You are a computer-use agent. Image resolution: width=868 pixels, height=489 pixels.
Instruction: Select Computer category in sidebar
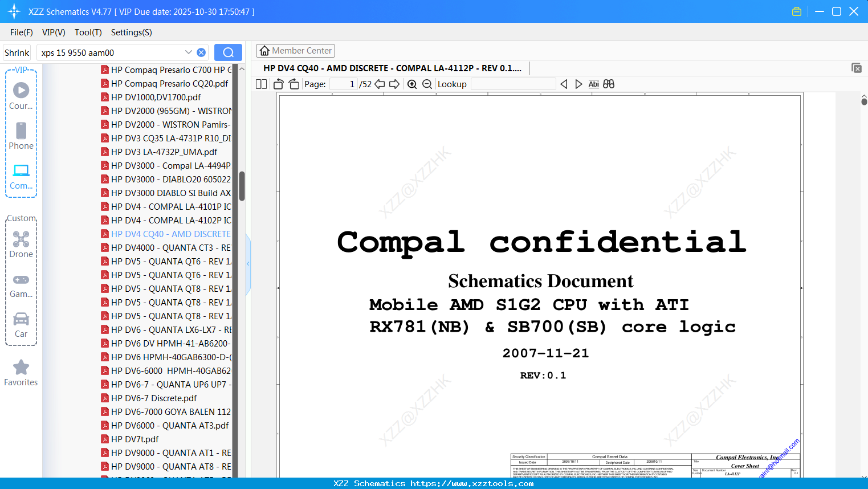pos(21,177)
